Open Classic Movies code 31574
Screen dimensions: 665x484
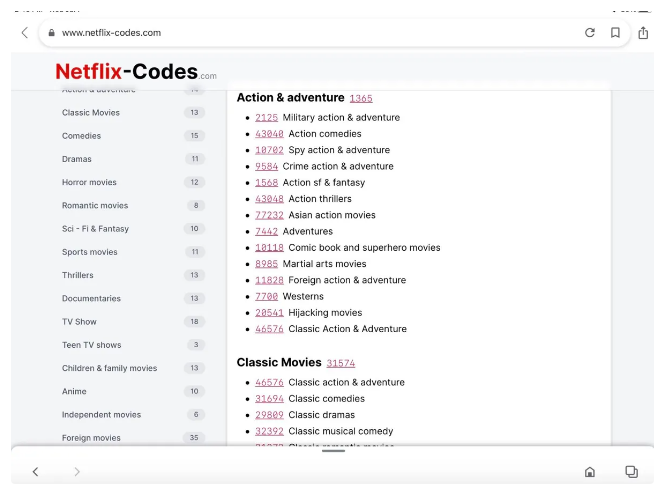[341, 363]
